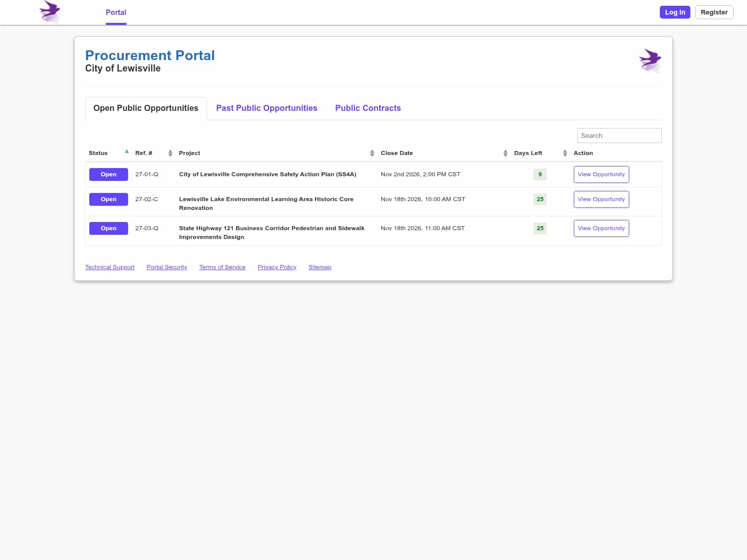Sort table by Ref. # column arrows
Viewport: 747px width, 560px height.
pos(170,153)
